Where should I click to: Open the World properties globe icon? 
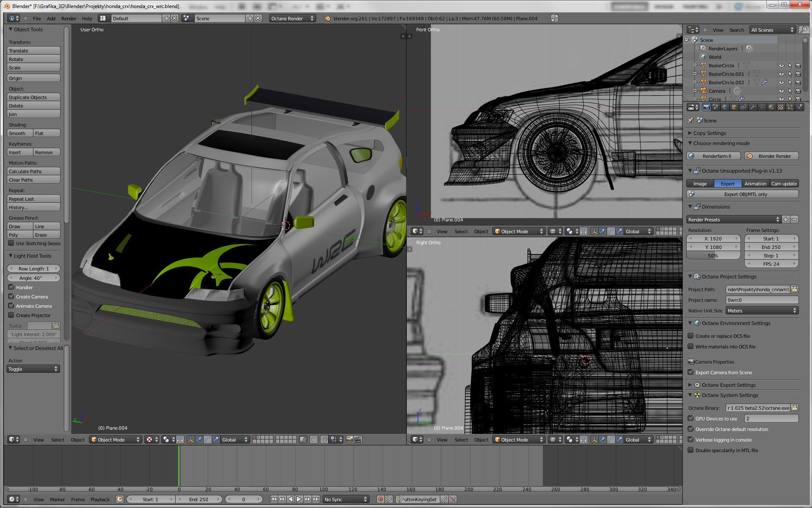point(725,108)
